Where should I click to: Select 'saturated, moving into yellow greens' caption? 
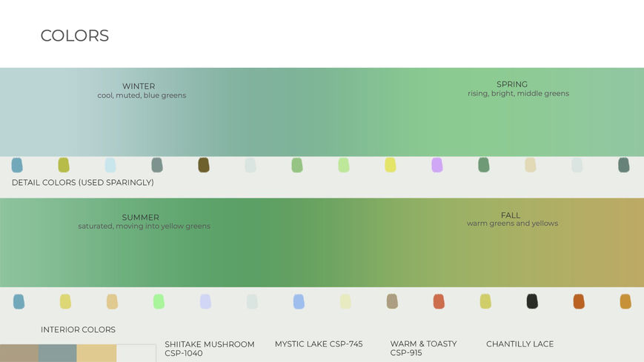(x=145, y=226)
